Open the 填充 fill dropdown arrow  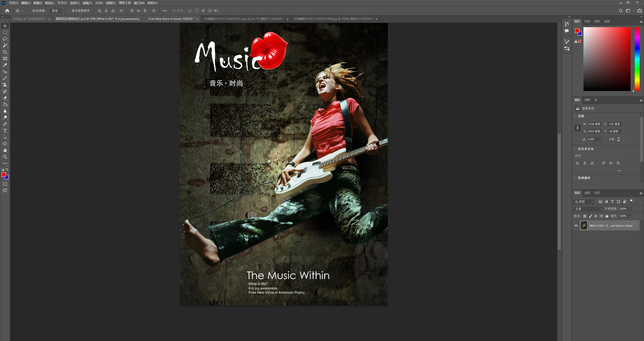(x=631, y=216)
